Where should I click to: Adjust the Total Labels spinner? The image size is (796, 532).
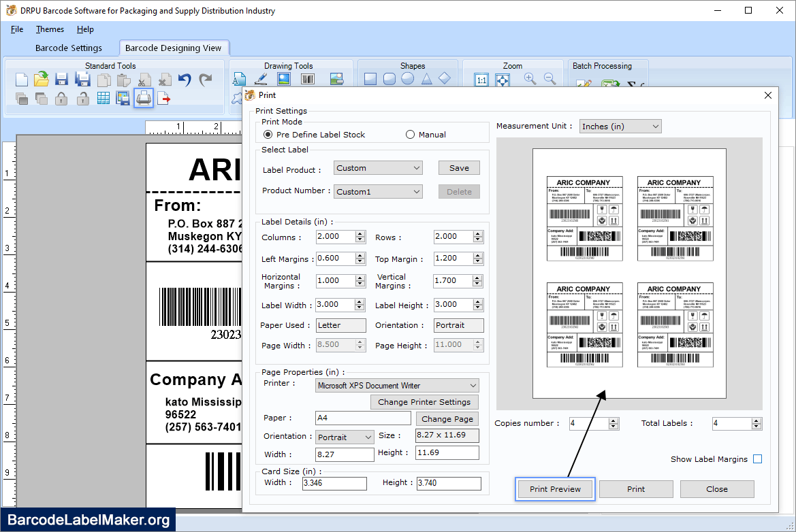point(757,423)
